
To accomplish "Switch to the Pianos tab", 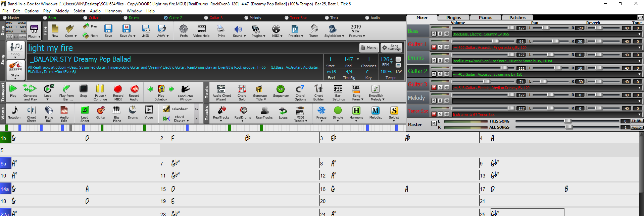I will (x=486, y=18).
